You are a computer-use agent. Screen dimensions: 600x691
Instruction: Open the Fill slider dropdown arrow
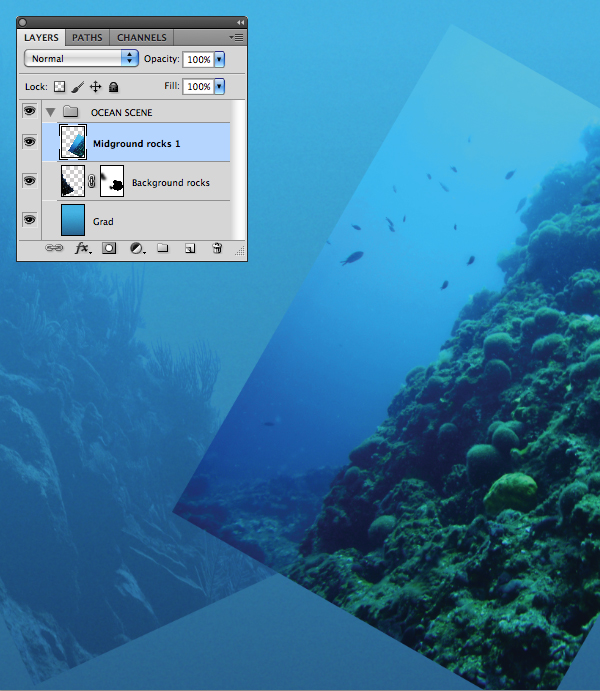click(219, 86)
